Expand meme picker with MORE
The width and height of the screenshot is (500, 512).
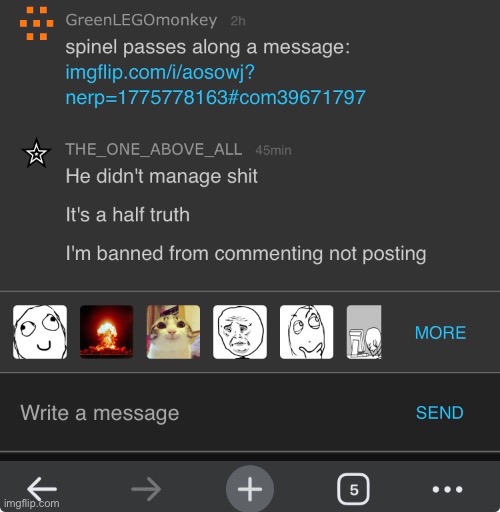pos(440,332)
